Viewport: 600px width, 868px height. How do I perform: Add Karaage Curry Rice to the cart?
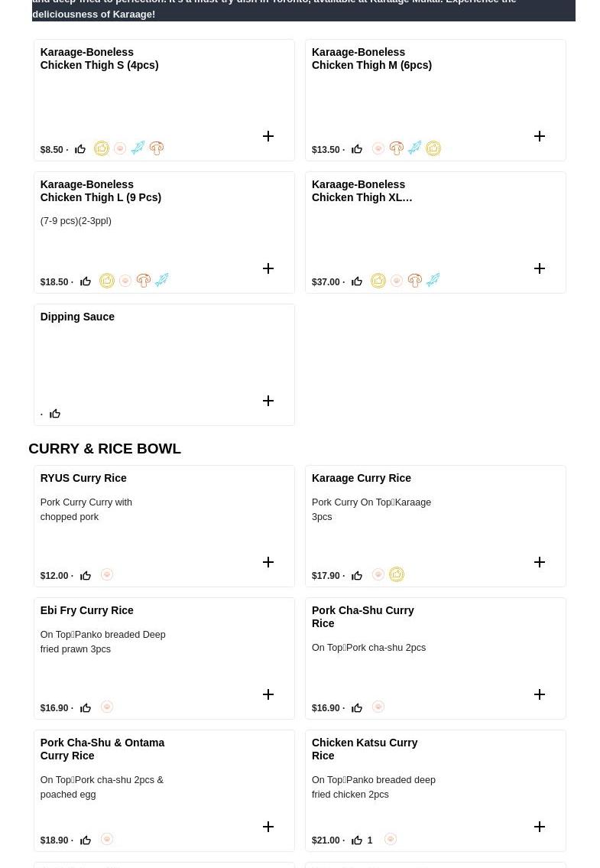point(540,562)
